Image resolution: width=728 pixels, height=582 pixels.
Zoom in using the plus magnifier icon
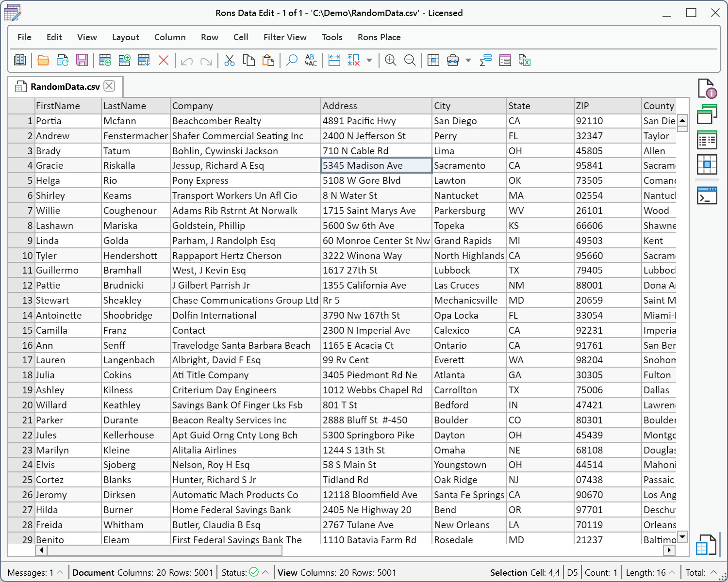pyautogui.click(x=390, y=60)
